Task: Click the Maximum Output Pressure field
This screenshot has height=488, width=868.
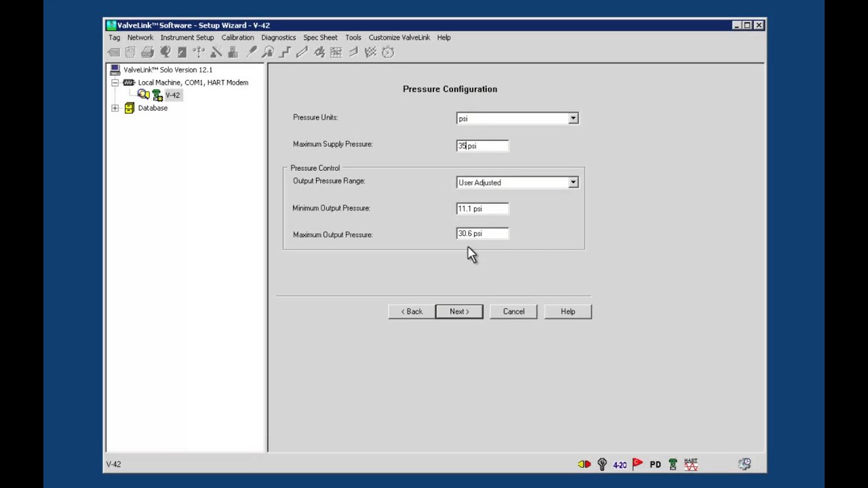Action: (x=482, y=234)
